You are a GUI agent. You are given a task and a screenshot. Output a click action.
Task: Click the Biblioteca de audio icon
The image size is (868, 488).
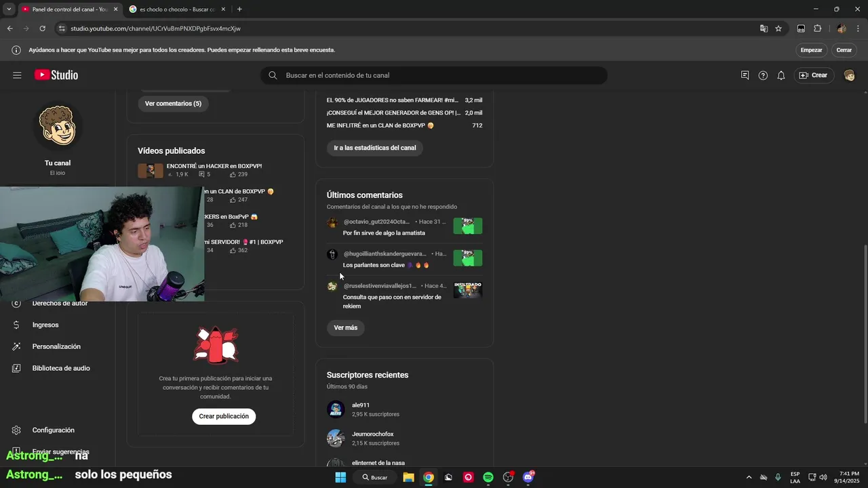tap(16, 368)
